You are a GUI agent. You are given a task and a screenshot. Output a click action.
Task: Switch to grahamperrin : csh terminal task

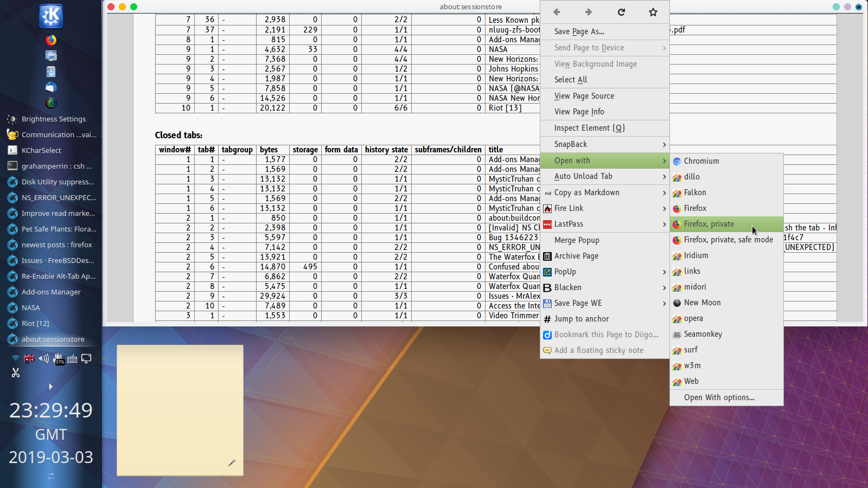pos(51,166)
